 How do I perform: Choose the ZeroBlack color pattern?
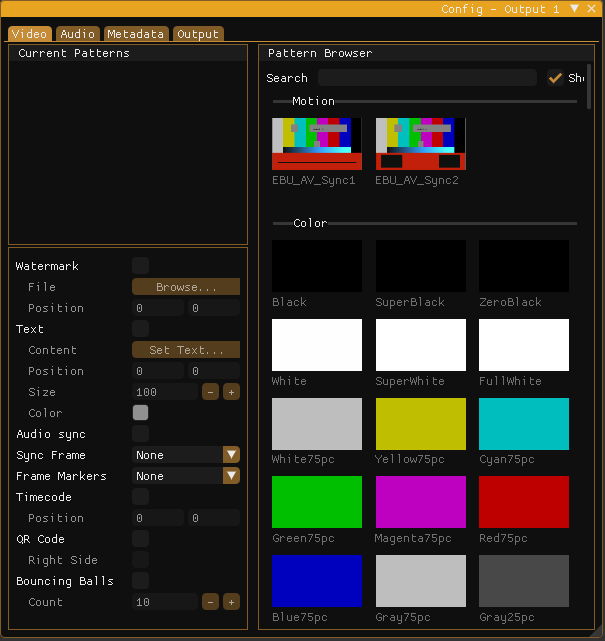[524, 266]
